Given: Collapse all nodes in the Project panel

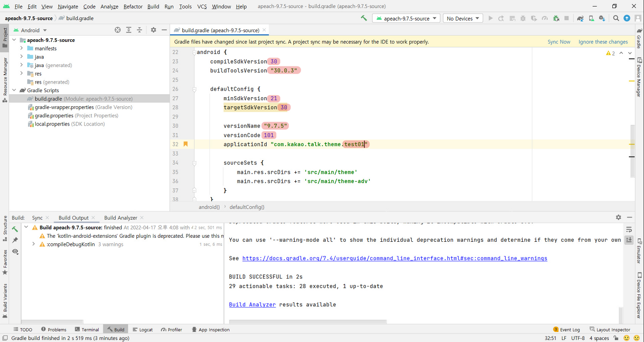Looking at the screenshot, I should (x=139, y=30).
